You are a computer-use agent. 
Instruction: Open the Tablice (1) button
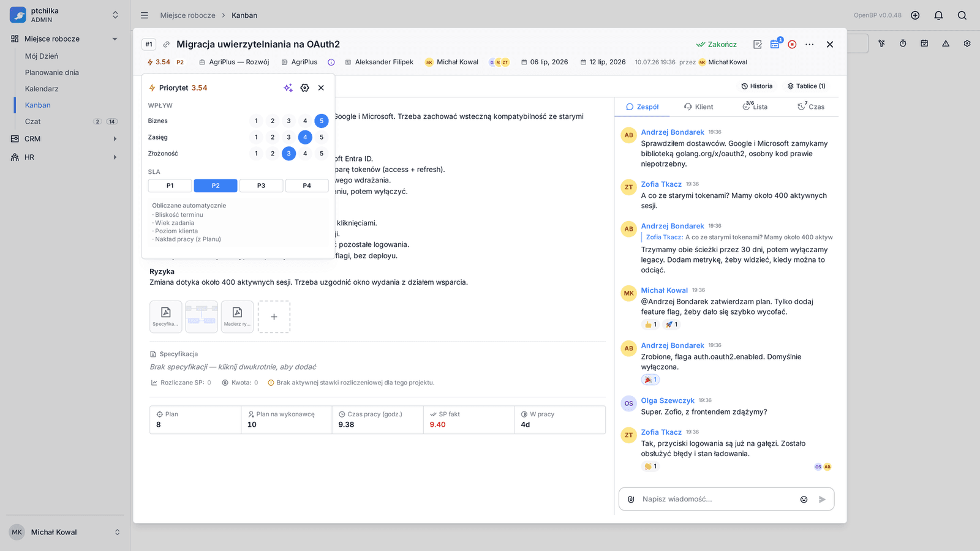tap(806, 86)
